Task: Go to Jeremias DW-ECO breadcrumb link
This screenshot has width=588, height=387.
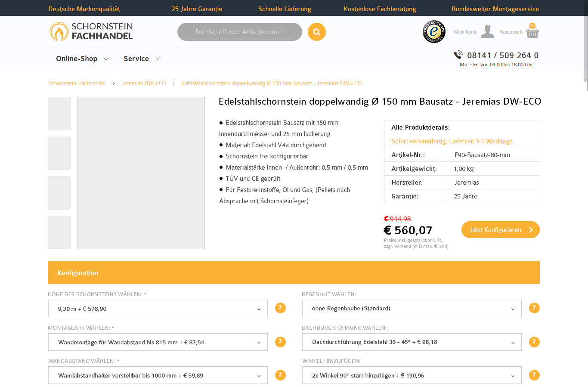Action: point(144,83)
